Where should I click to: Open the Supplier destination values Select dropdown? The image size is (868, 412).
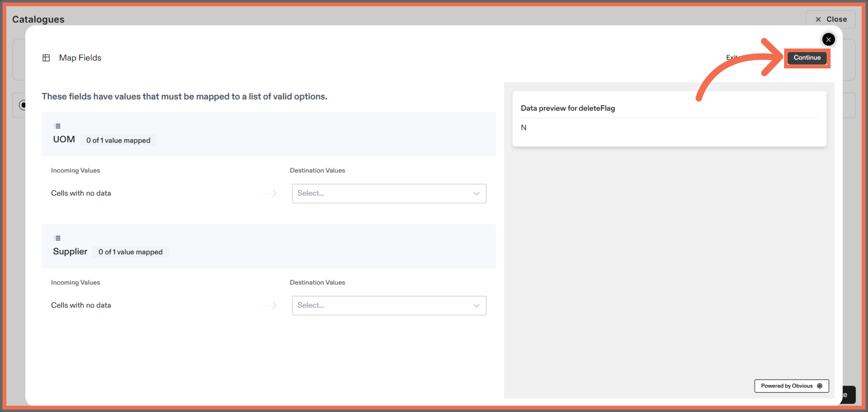click(x=383, y=305)
